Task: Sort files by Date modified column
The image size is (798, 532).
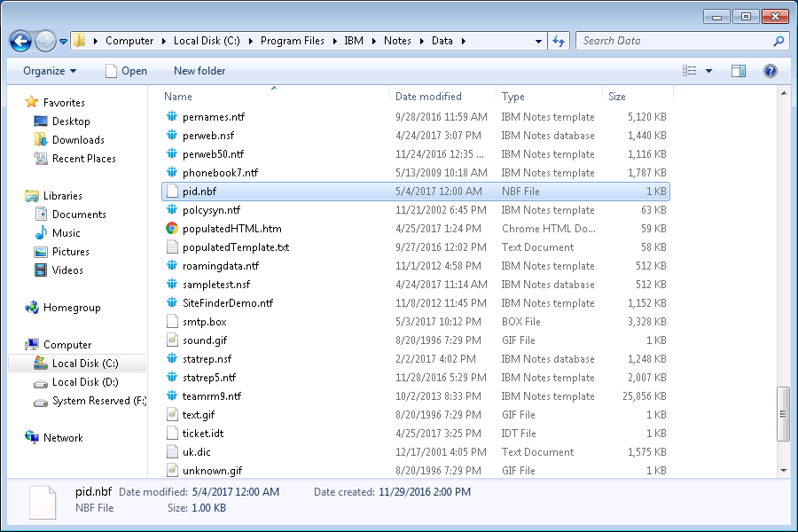Action: click(428, 97)
